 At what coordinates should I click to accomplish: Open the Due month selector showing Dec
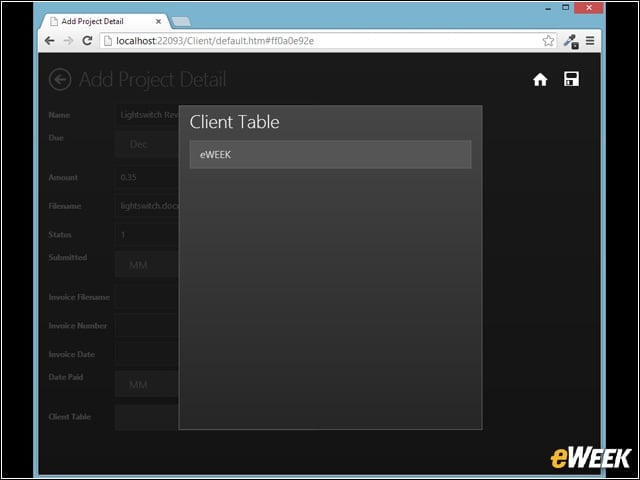point(147,144)
